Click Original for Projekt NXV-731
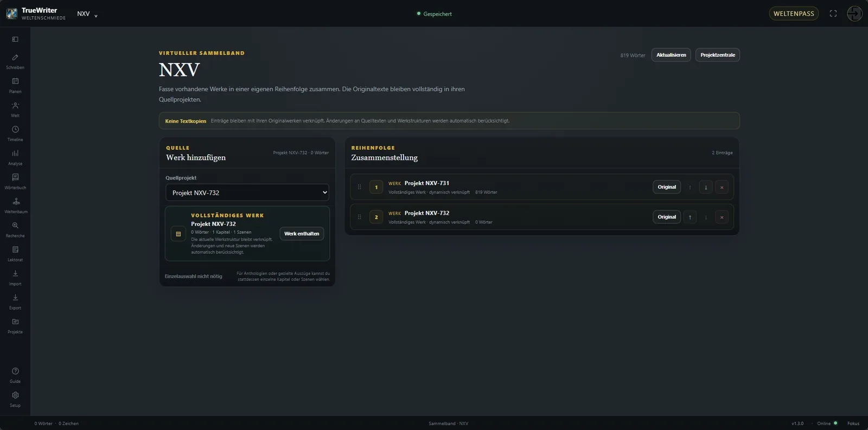868x430 pixels. click(x=667, y=187)
